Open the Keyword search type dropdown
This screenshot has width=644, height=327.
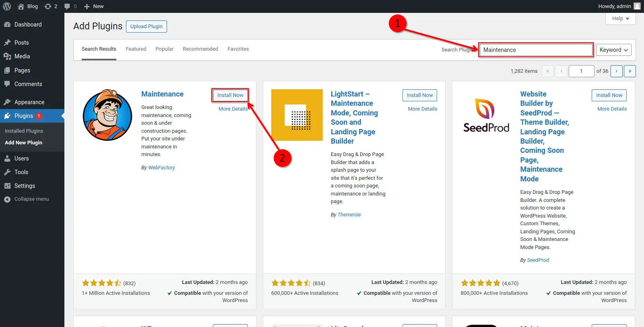point(613,50)
